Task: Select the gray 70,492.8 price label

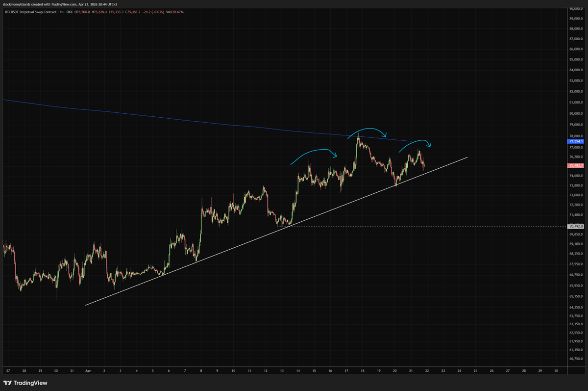Action: pos(575,226)
